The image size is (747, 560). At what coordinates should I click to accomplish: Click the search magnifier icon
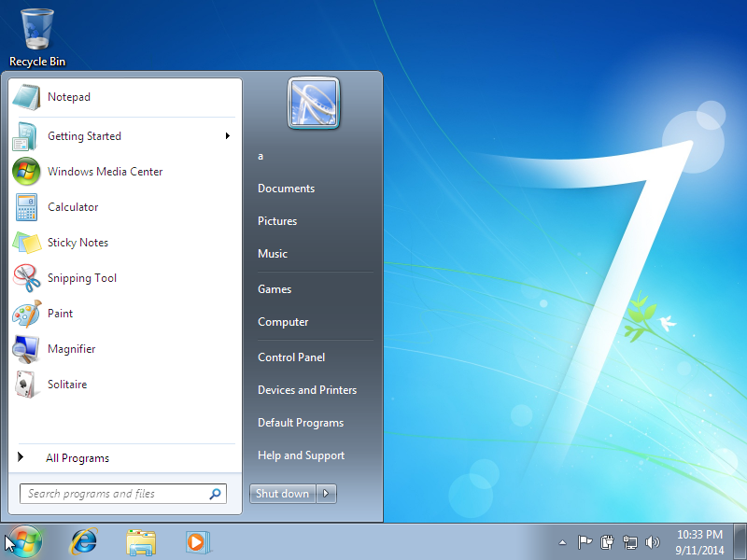tap(216, 494)
